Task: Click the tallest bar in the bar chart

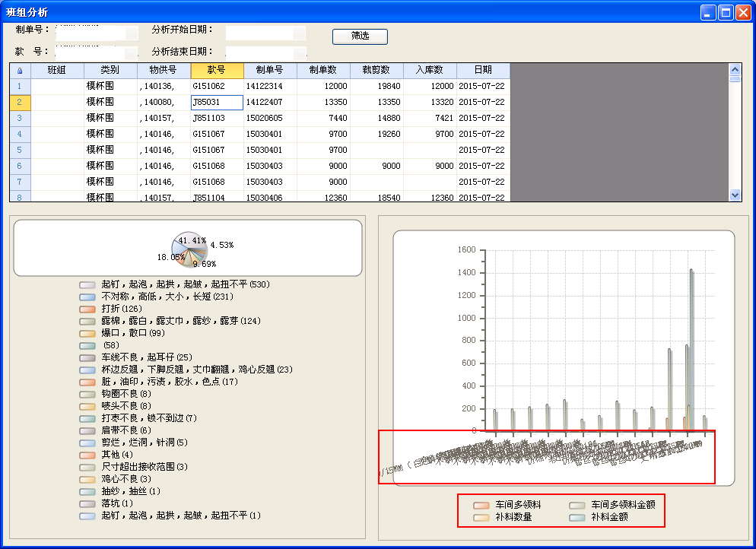Action: click(x=691, y=350)
